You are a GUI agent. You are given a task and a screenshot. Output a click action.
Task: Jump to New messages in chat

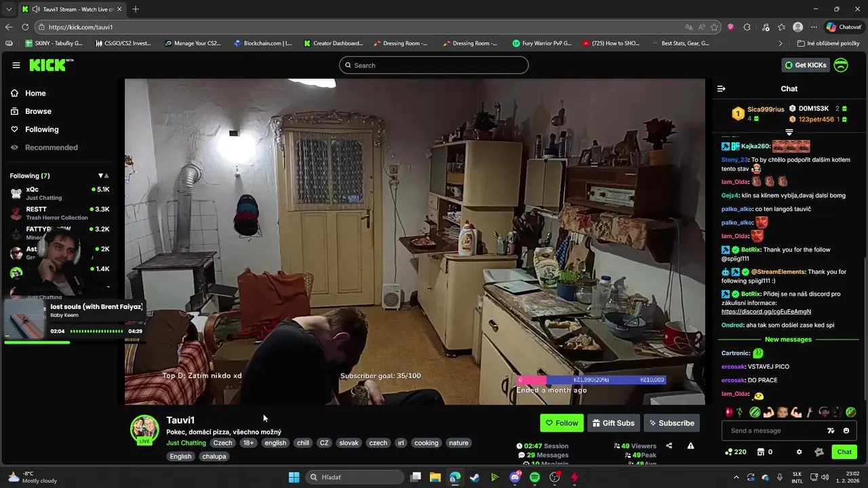coord(788,340)
